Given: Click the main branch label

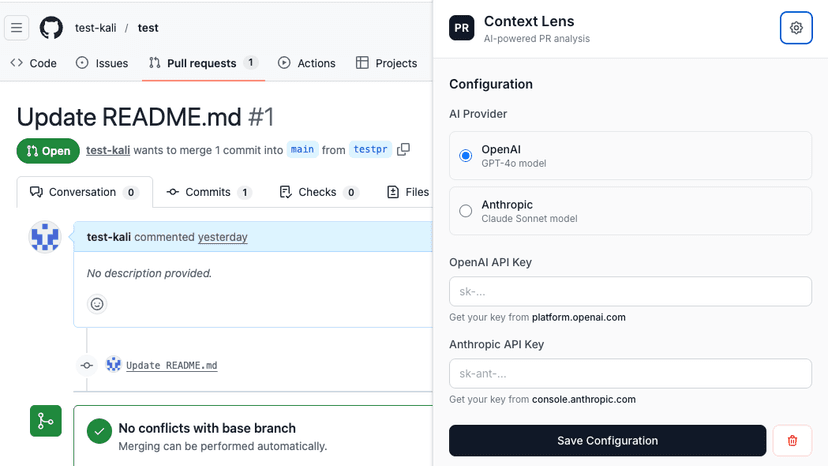Looking at the screenshot, I should click(x=302, y=150).
